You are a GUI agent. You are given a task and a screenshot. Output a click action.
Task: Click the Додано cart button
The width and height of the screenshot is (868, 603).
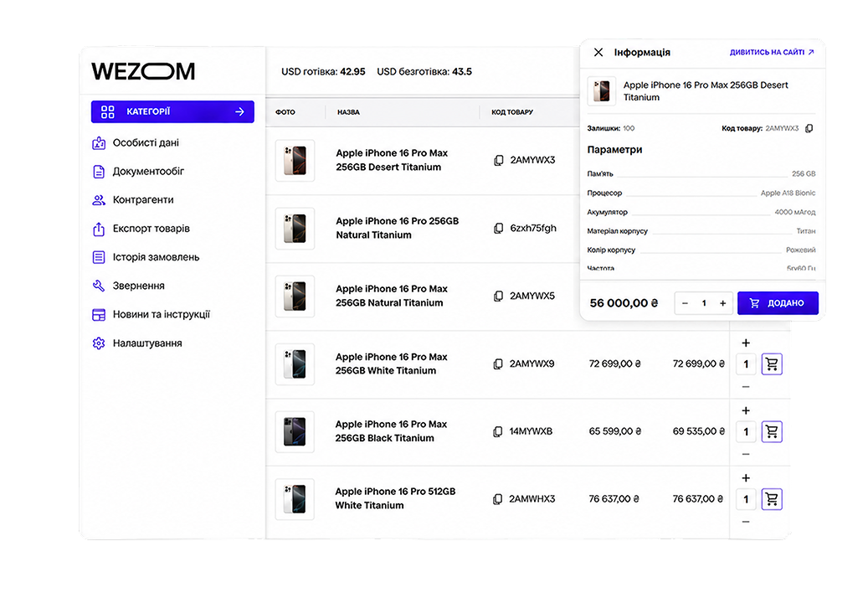coord(778,303)
